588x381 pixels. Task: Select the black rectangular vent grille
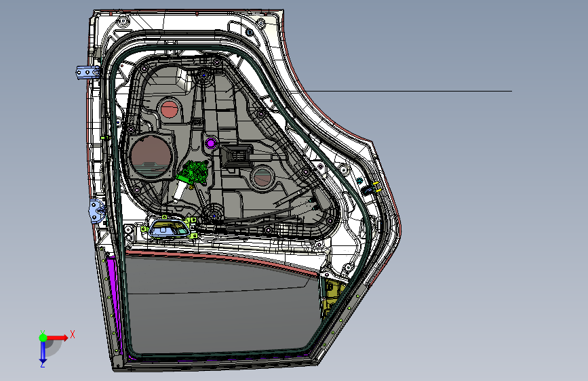coord(236,155)
